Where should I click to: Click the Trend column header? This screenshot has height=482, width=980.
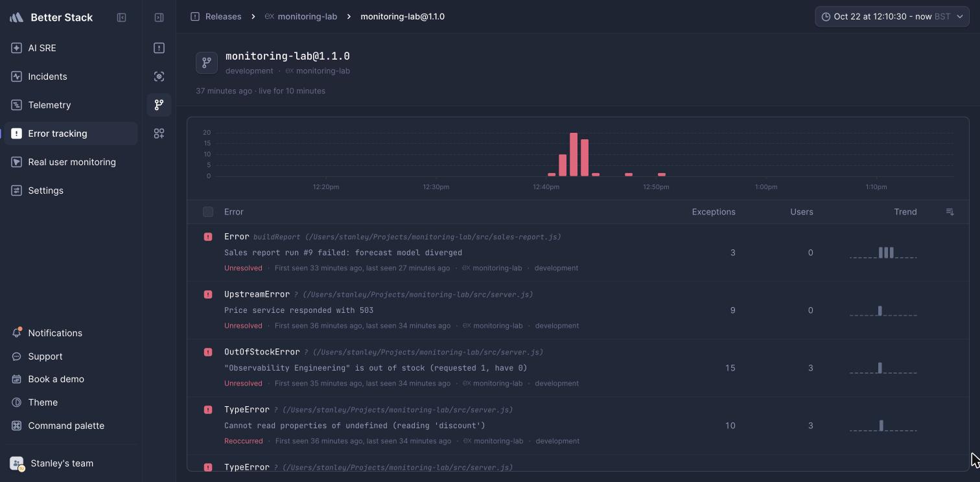pos(905,212)
